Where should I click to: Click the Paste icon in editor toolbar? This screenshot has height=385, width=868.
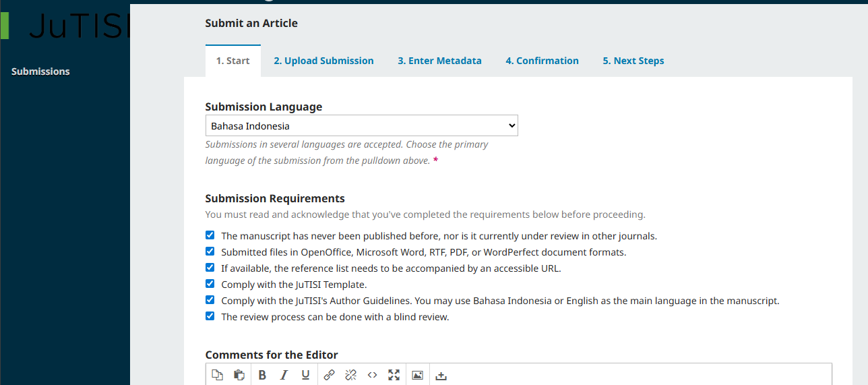239,375
